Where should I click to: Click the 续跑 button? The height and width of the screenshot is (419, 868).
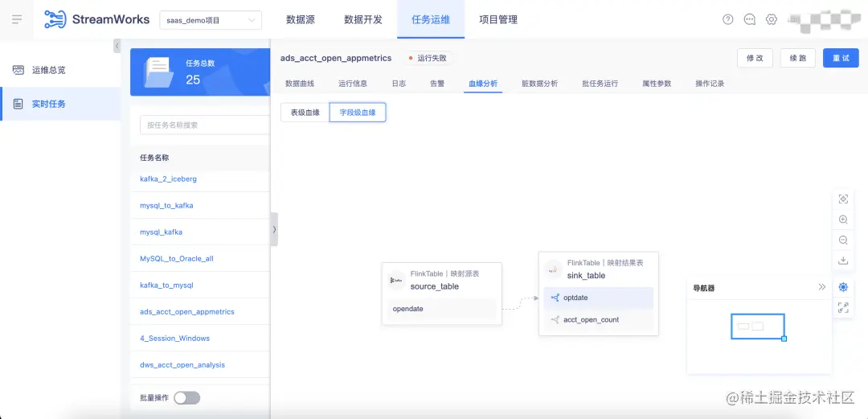798,58
